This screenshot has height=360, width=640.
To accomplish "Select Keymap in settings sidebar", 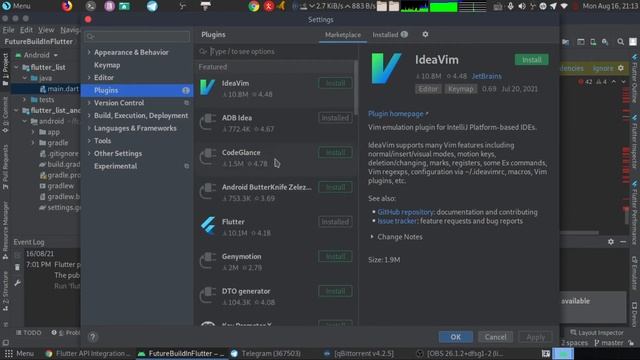I will (107, 65).
